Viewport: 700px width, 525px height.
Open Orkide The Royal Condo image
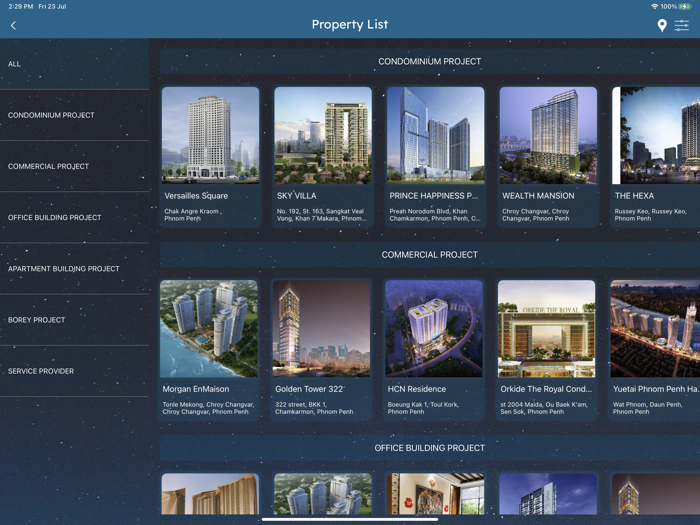pos(546,329)
